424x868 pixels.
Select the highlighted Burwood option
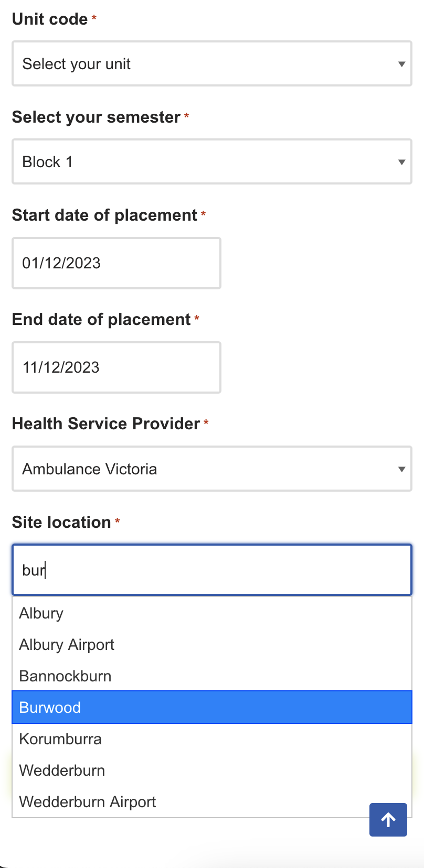point(50,708)
